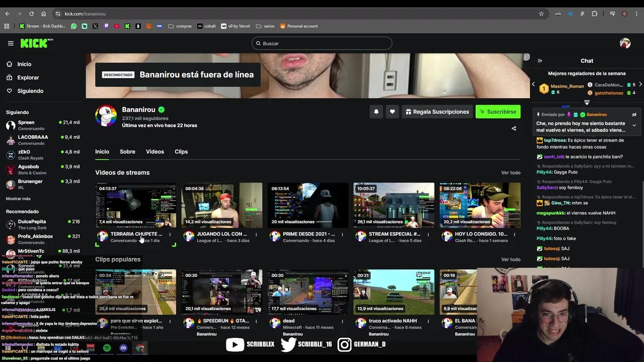The width and height of the screenshot is (644, 362).
Task: Show previous gifters leaderboard arrow
Action: [533, 84]
